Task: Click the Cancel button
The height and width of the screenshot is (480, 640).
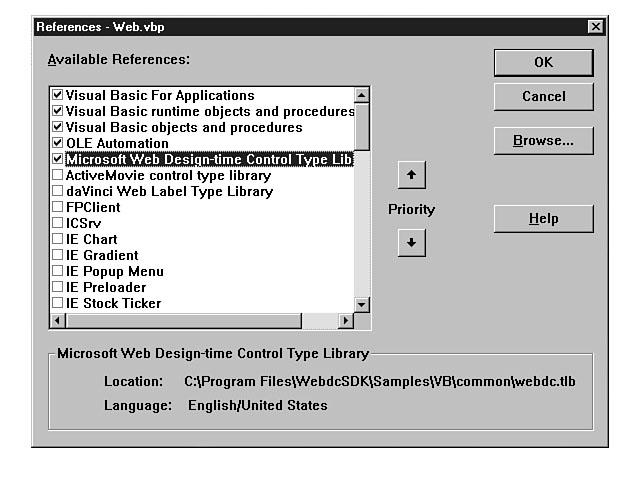Action: [543, 97]
